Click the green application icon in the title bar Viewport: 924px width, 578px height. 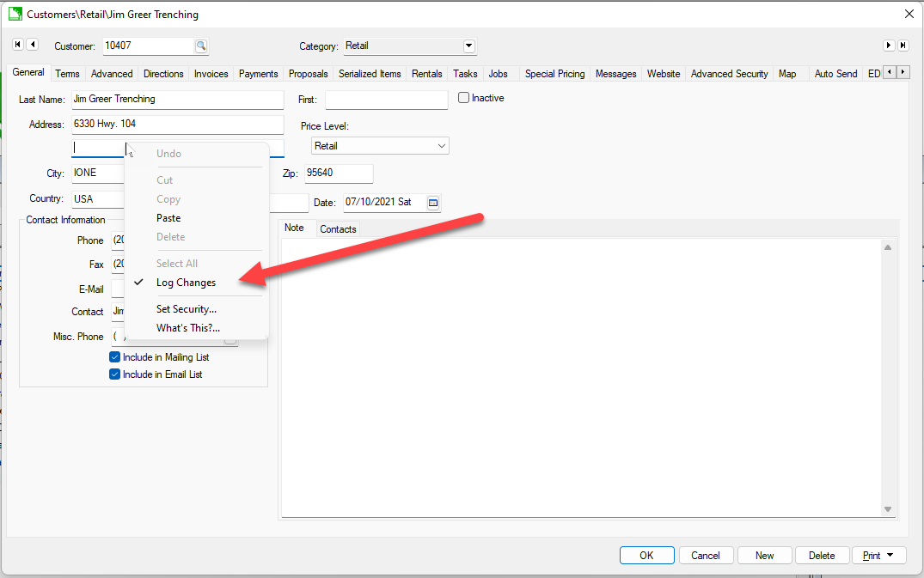[15, 15]
